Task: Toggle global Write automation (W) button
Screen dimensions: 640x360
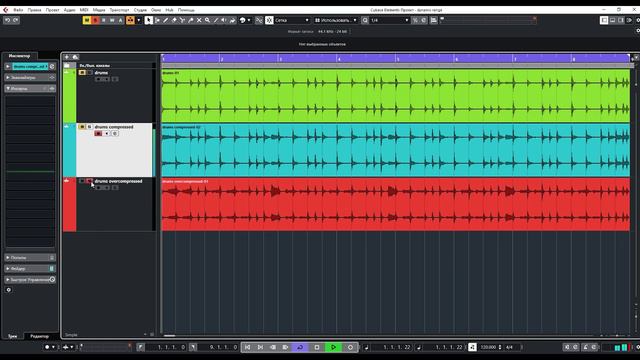Action: (x=112, y=20)
